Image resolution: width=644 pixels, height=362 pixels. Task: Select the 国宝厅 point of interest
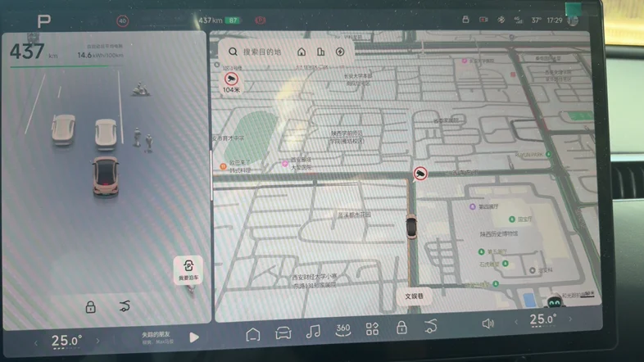tap(520, 219)
